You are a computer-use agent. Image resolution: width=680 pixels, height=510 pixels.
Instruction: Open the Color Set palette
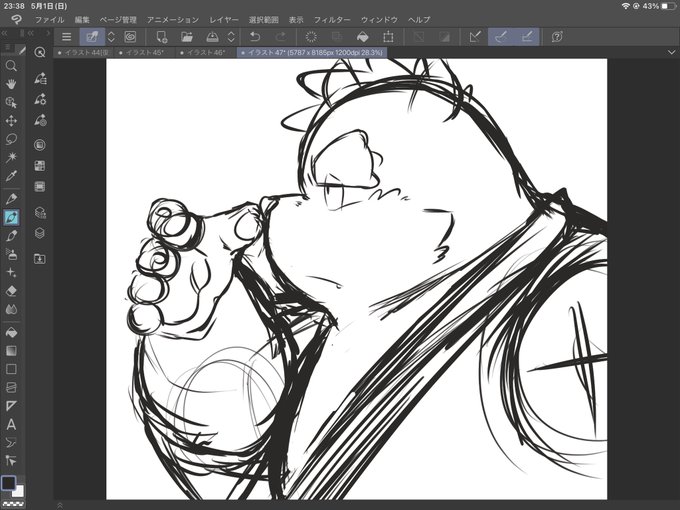tap(40, 166)
